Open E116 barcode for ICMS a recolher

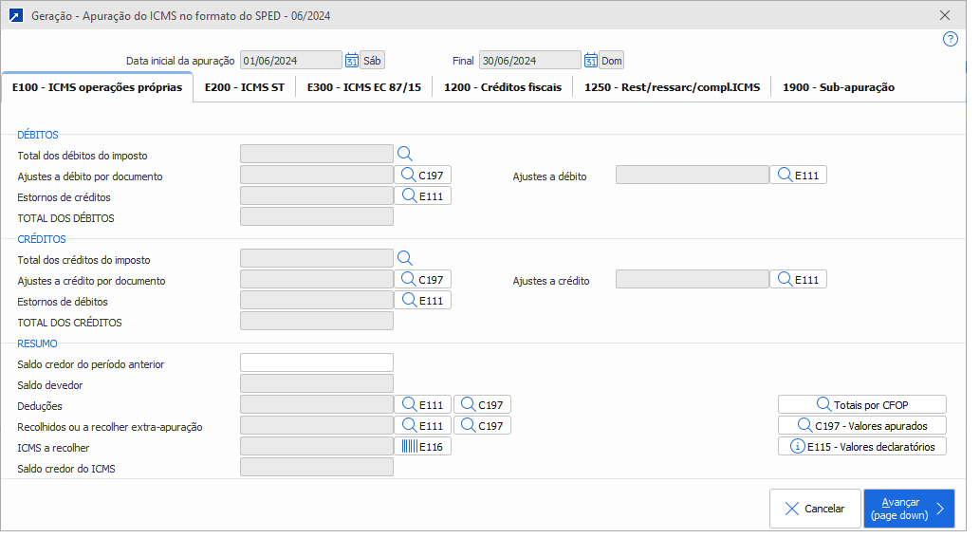[x=422, y=447]
